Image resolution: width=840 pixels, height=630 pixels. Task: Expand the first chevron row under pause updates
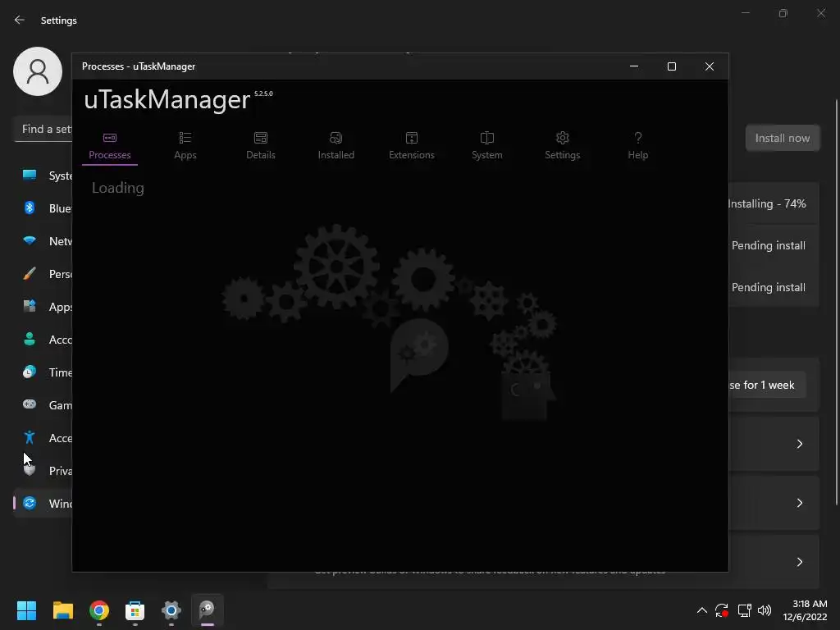(x=799, y=444)
